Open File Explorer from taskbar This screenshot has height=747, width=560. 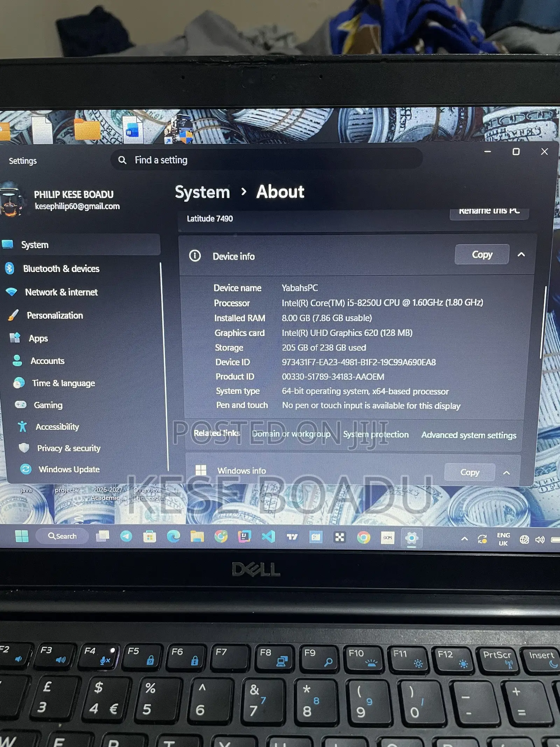coord(197,537)
